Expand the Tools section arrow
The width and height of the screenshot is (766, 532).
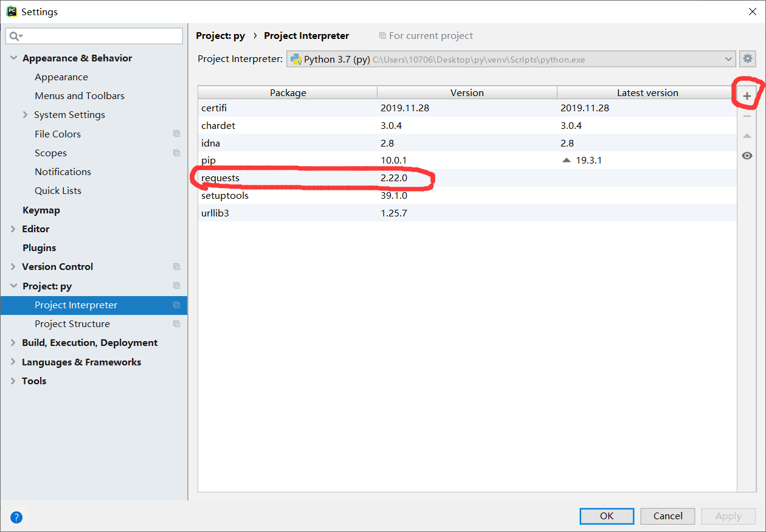click(x=13, y=381)
